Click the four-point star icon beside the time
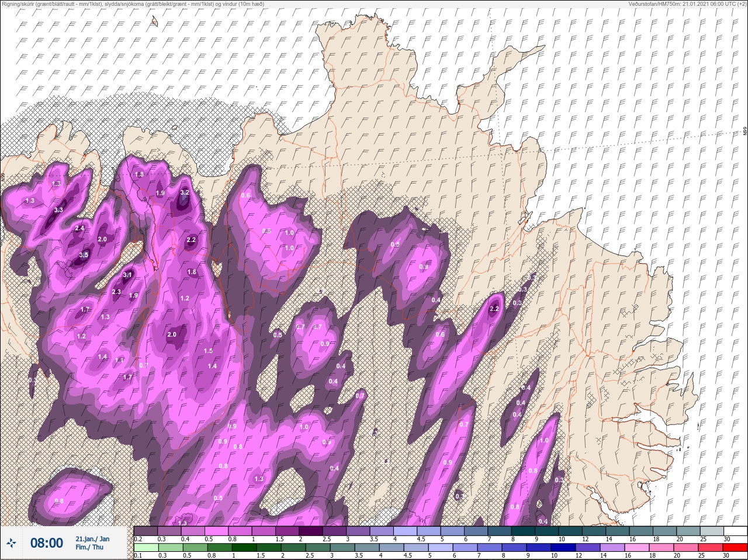 point(11,543)
